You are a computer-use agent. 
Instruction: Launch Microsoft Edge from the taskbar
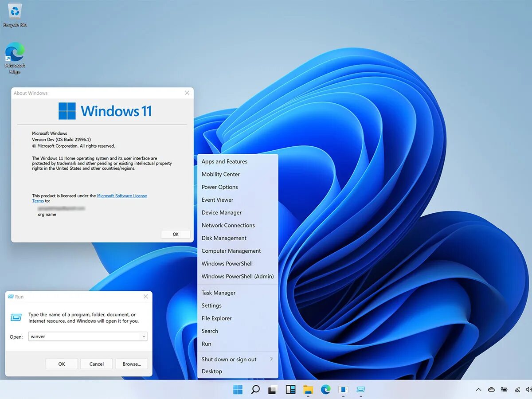click(x=326, y=389)
